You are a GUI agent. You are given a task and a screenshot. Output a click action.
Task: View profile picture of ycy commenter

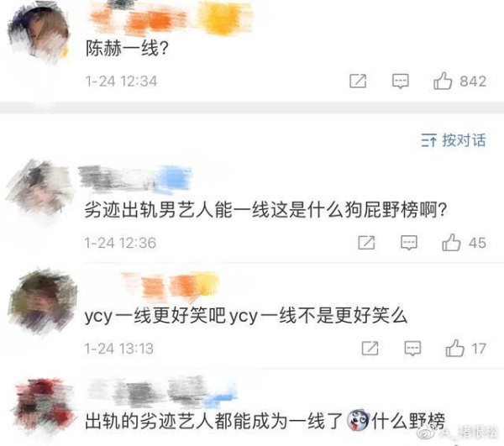(44, 301)
